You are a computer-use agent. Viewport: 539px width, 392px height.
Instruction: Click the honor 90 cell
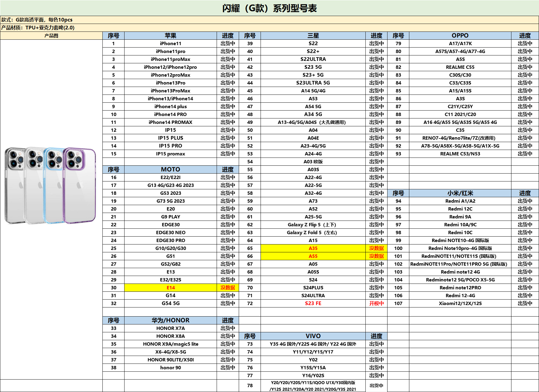click(x=171, y=368)
